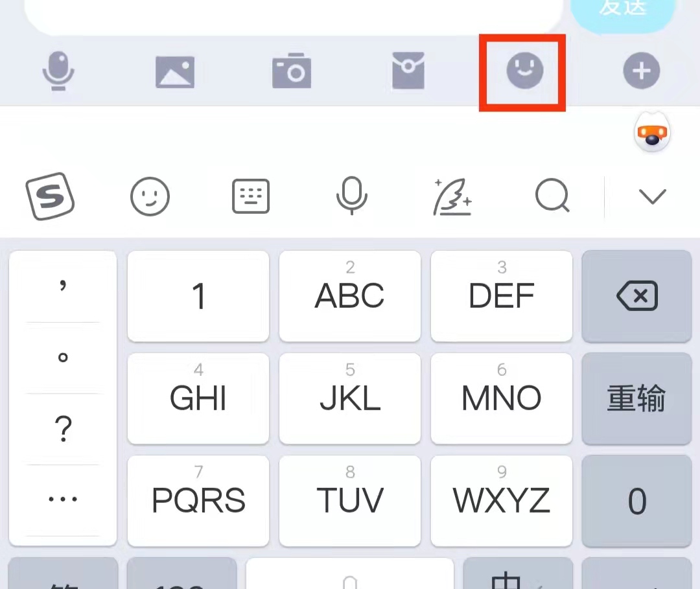This screenshot has width=700, height=589.
Task: Open Sogou keyboard outline emoticon face
Action: 150,196
